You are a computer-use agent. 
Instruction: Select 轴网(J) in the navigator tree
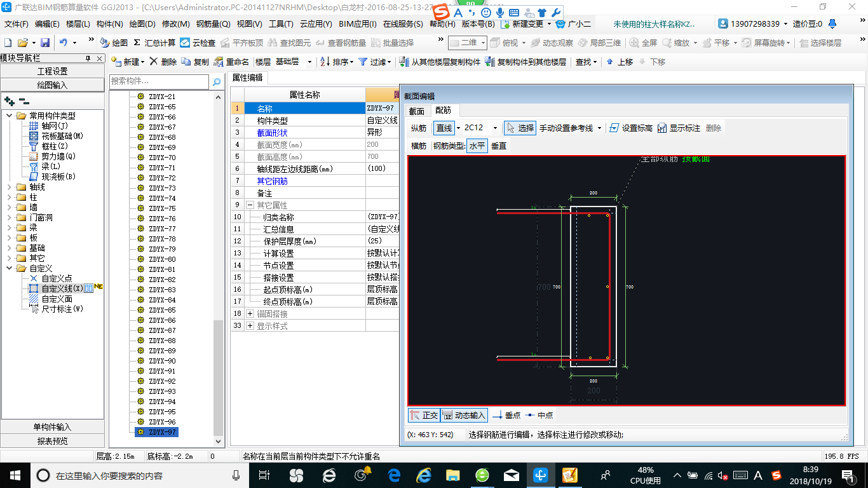click(53, 126)
